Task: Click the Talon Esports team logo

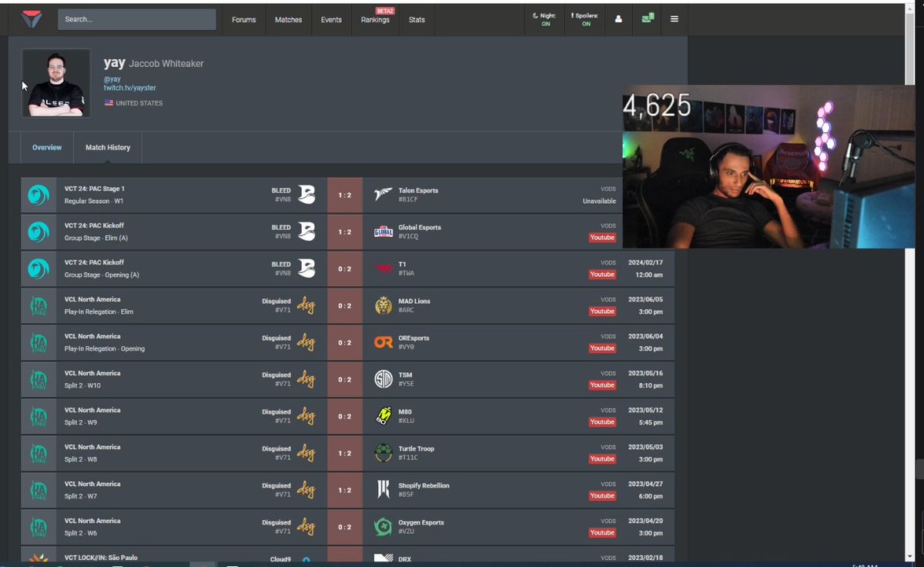Action: pyautogui.click(x=383, y=195)
